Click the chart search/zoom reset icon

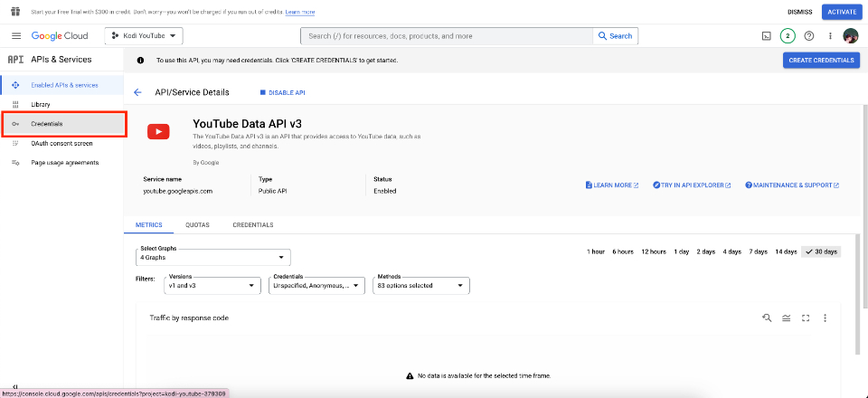(768, 317)
